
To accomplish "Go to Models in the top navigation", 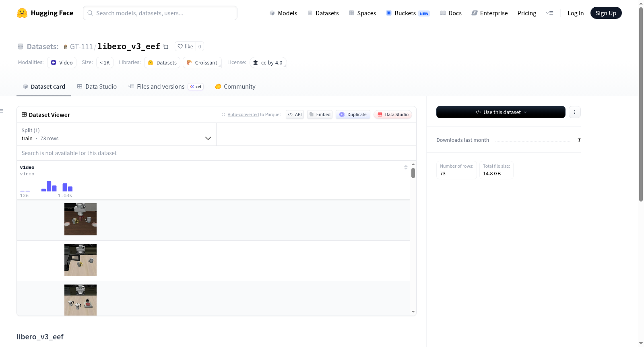I will [283, 13].
